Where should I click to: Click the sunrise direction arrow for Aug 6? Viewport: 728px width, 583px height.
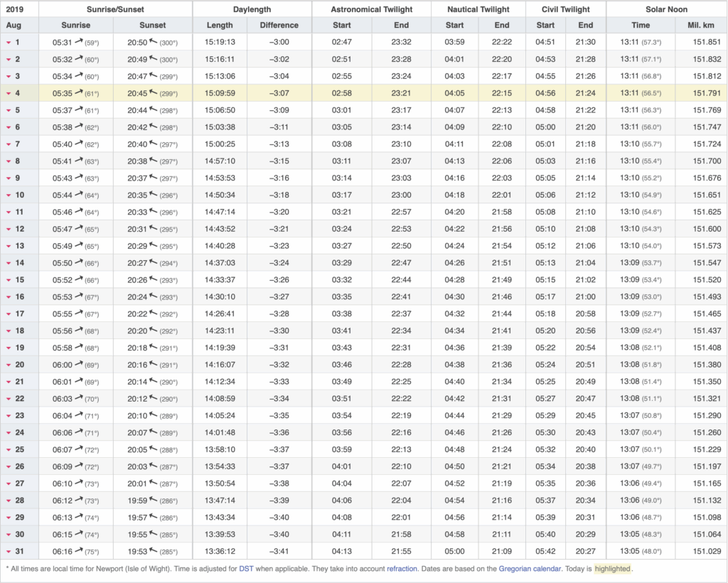point(78,127)
